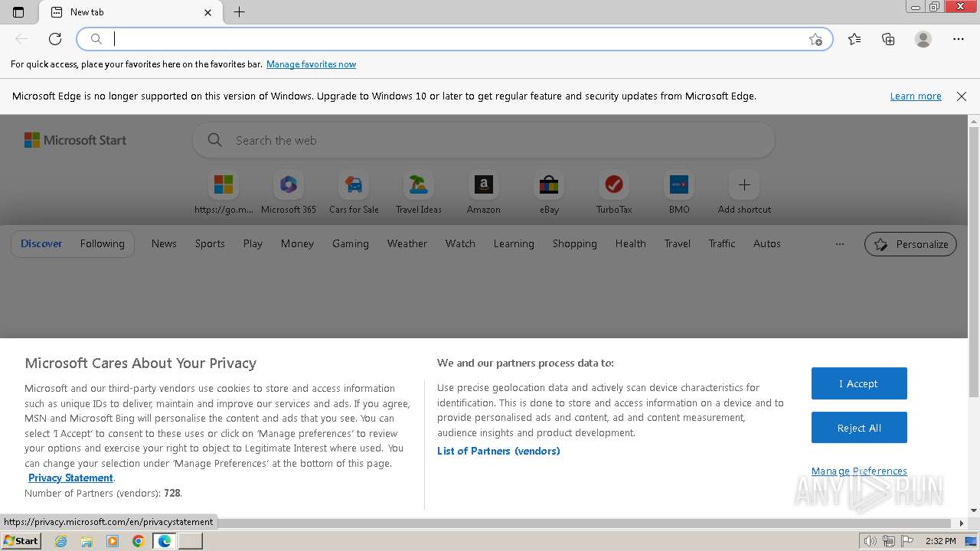
Task: Click the Microsoft Start logo
Action: [75, 140]
